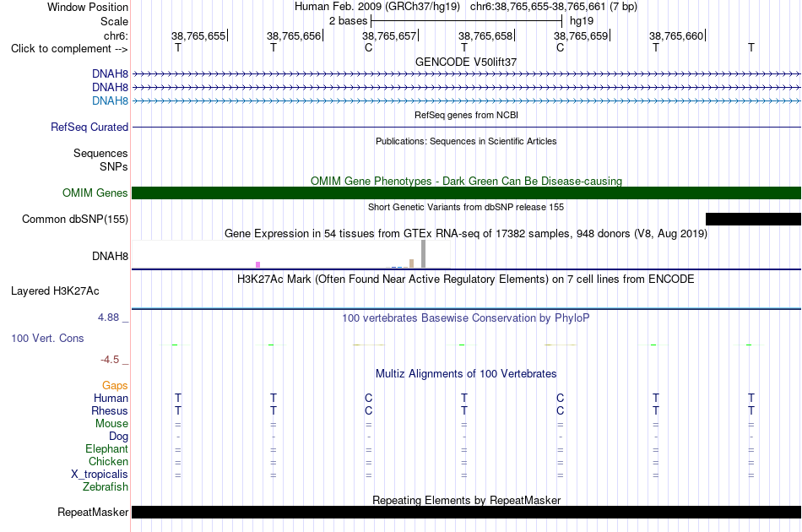
Task: Click the orange Gaps label
Action: click(x=115, y=385)
